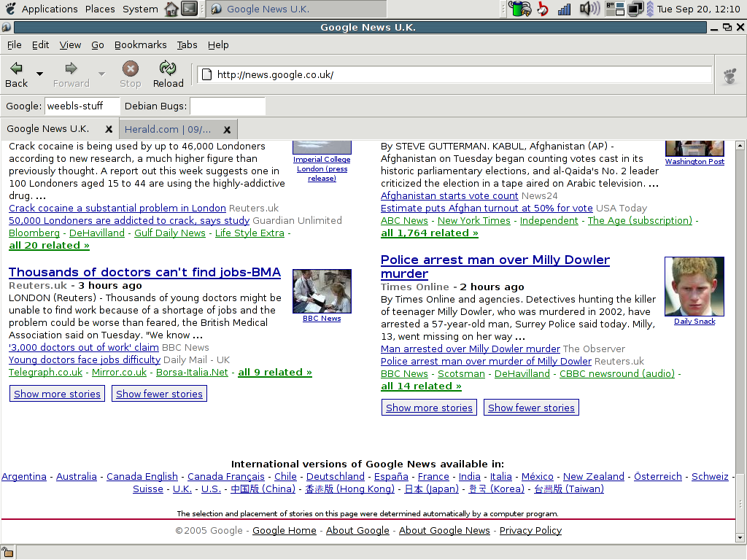Click the network signal strength icon
The width and height of the screenshot is (747, 560).
tap(564, 9)
